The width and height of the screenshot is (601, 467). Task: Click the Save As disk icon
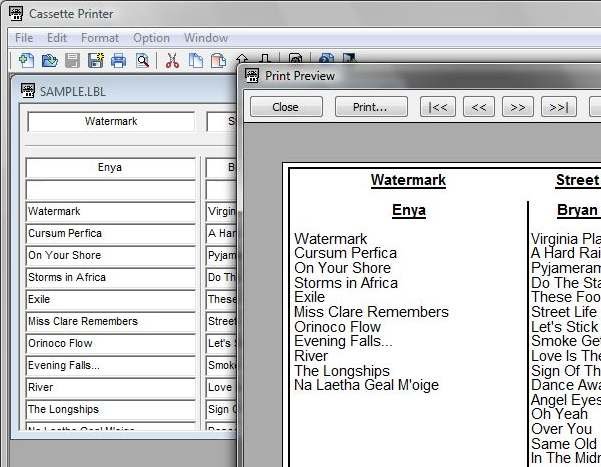[x=95, y=60]
